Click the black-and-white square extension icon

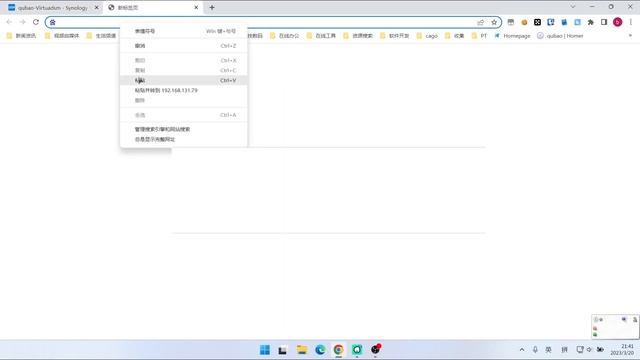tap(538, 22)
